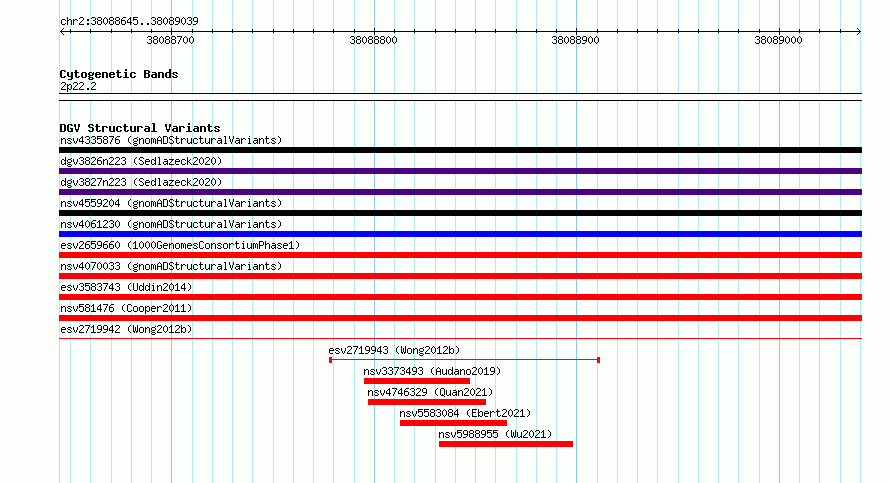Open esv2719942 Wong2012b variant label
The image size is (890, 483).
tap(126, 329)
